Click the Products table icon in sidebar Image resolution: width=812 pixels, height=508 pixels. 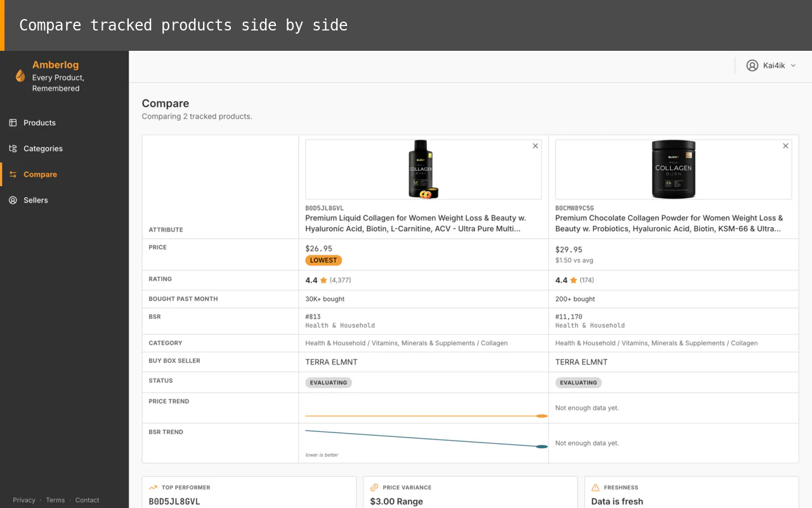point(13,123)
